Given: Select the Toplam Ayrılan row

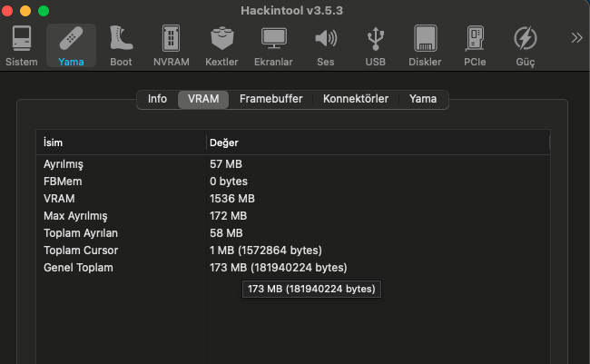Looking at the screenshot, I should [x=293, y=233].
